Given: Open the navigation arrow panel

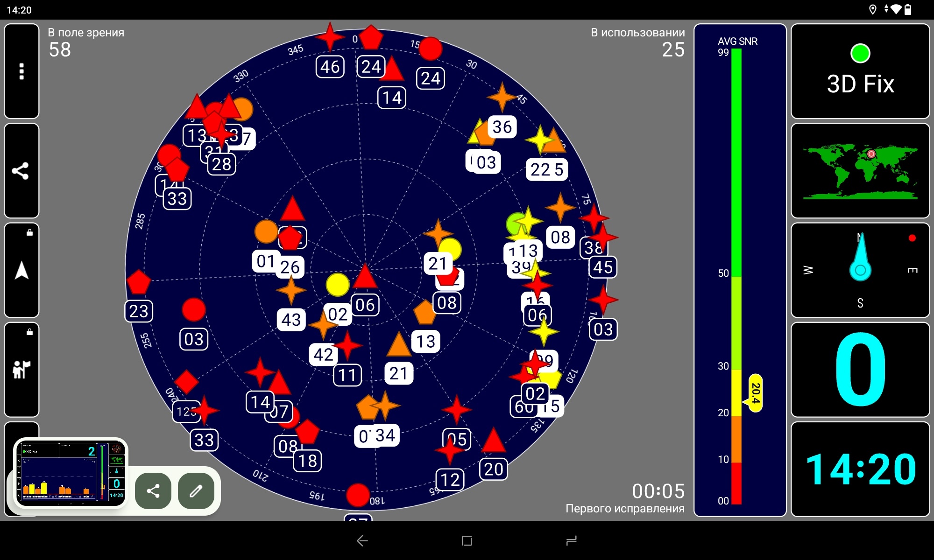Looking at the screenshot, I should [x=21, y=270].
